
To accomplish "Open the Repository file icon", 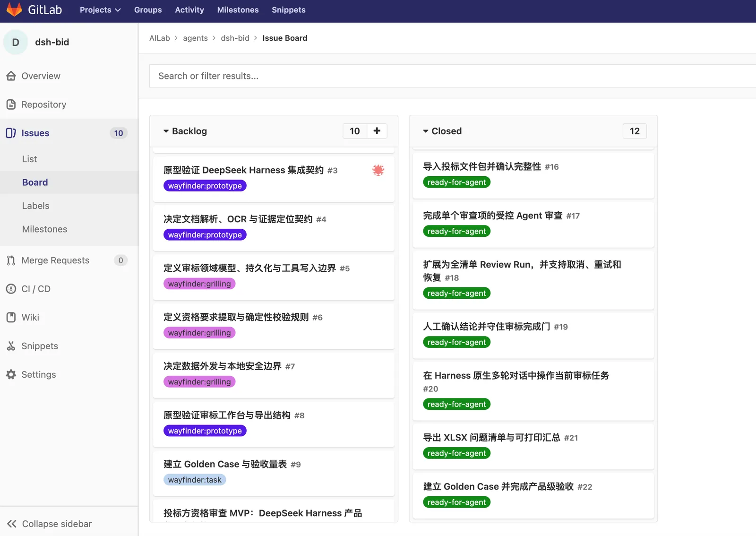I will [11, 104].
